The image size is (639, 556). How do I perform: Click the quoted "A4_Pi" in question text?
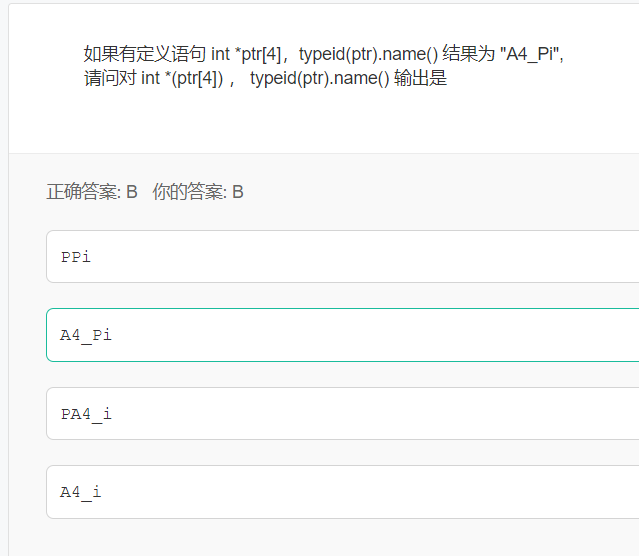tap(531, 54)
